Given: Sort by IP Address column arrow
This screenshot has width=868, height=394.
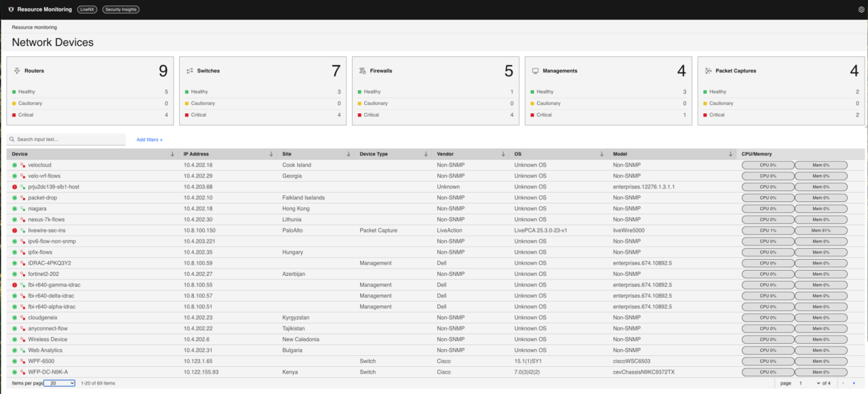Looking at the screenshot, I should [272, 154].
